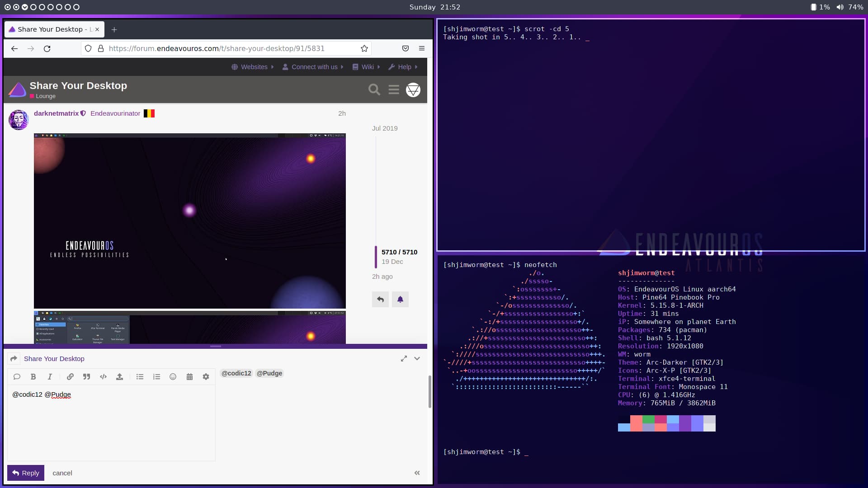Hide preview with double chevron
The width and height of the screenshot is (868, 488).
(417, 473)
